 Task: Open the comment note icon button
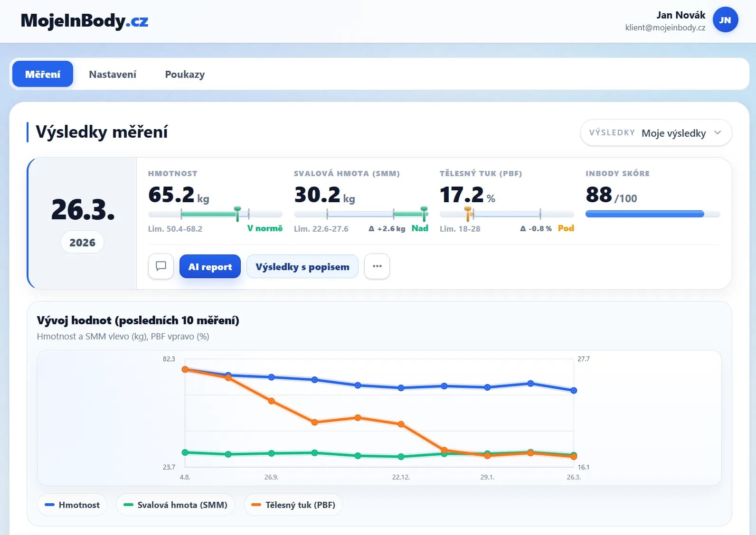161,266
